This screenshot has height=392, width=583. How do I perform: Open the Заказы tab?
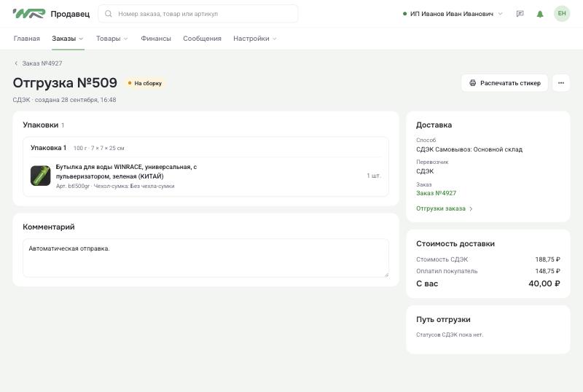coord(64,39)
